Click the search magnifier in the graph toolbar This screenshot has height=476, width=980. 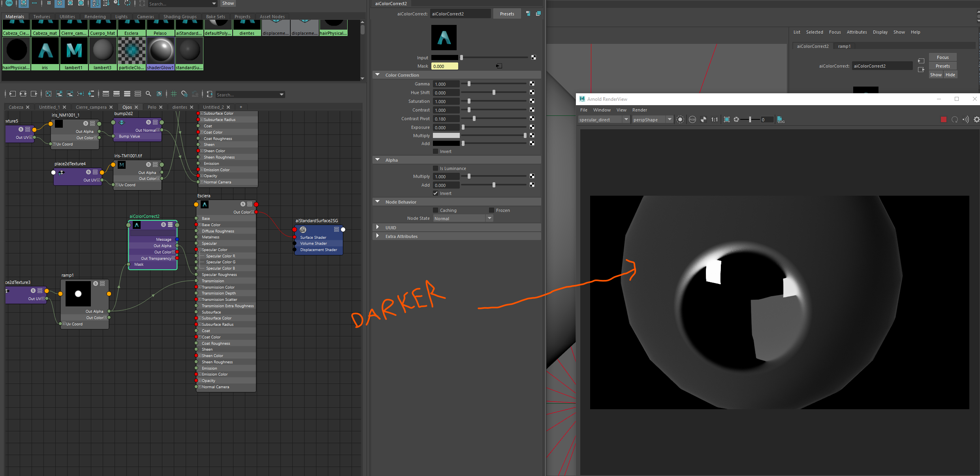[149, 94]
